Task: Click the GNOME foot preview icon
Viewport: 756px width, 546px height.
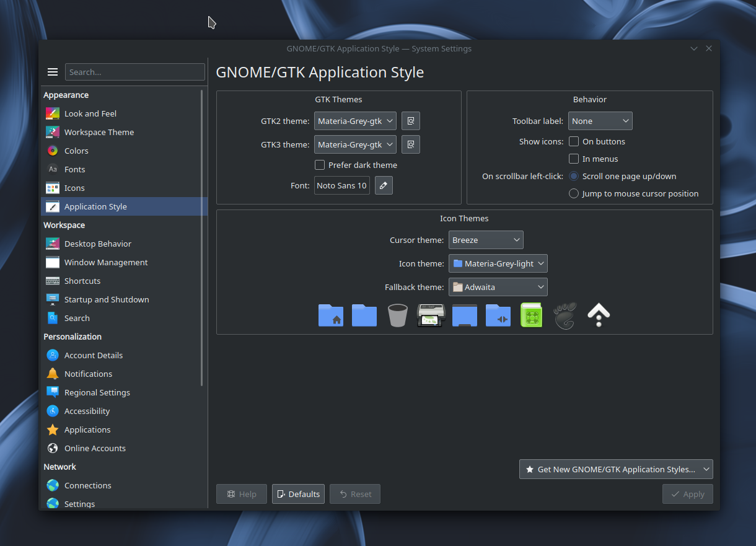Action: 565,315
